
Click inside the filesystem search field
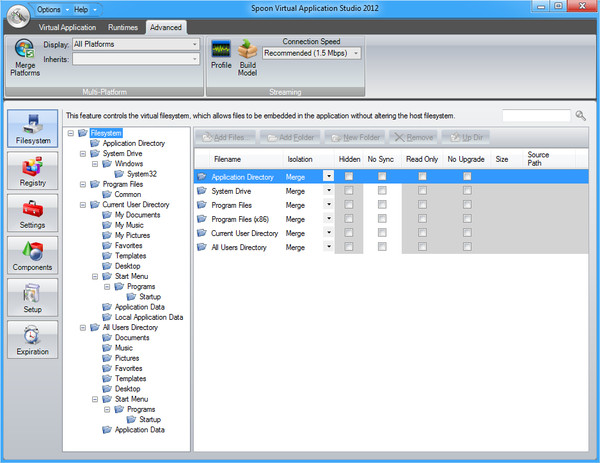(x=536, y=116)
